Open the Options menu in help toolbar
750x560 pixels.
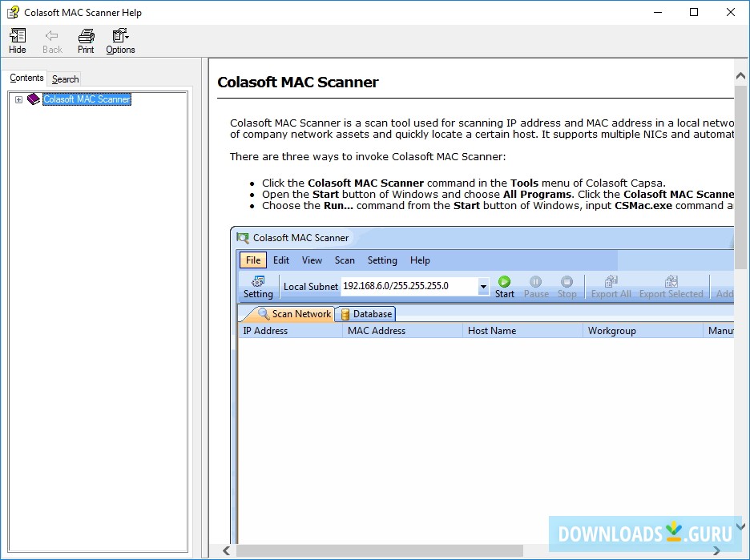(x=120, y=41)
